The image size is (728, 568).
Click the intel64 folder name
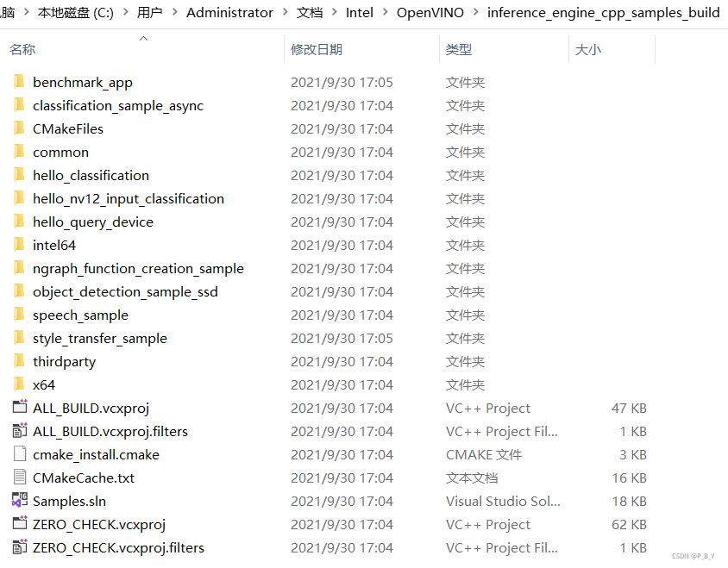tap(54, 245)
